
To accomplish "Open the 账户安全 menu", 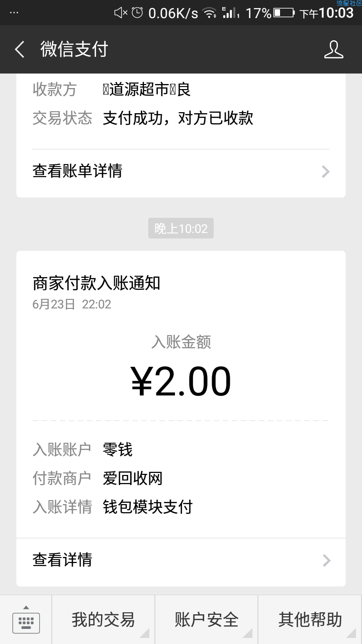I will pos(206,620).
